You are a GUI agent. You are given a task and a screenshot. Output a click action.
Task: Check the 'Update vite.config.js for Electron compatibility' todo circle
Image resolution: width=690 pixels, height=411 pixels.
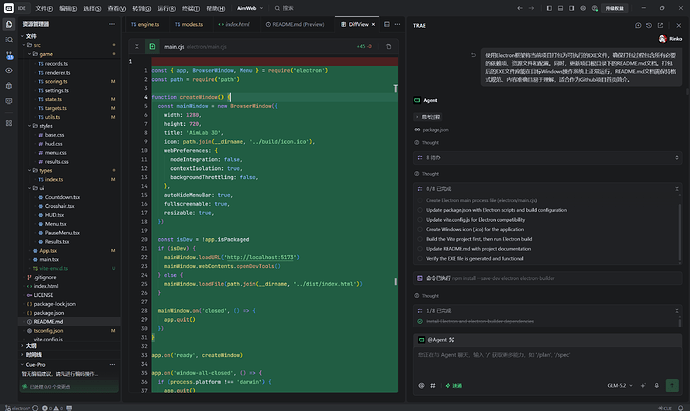(420, 220)
